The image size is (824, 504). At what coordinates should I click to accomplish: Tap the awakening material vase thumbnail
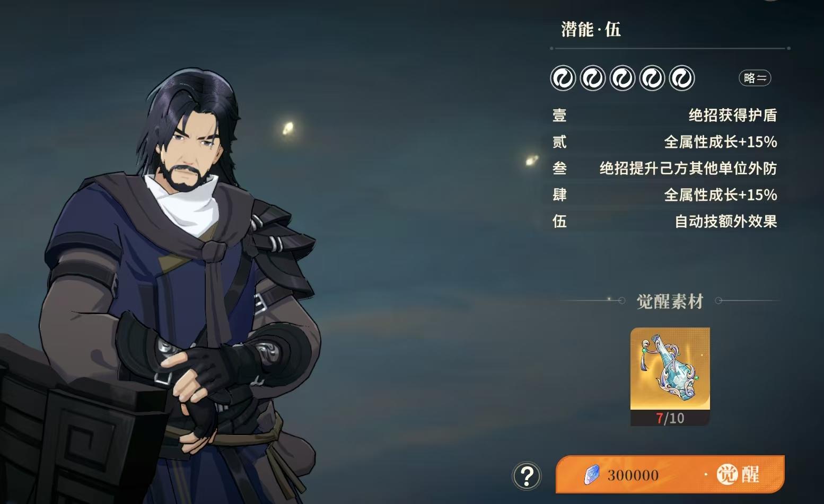tap(670, 369)
